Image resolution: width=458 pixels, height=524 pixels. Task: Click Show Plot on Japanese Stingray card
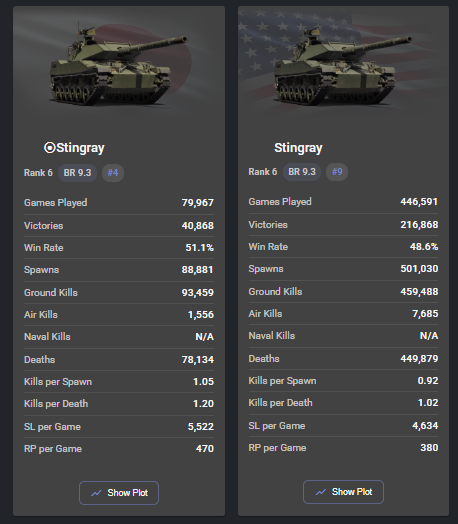119,493
